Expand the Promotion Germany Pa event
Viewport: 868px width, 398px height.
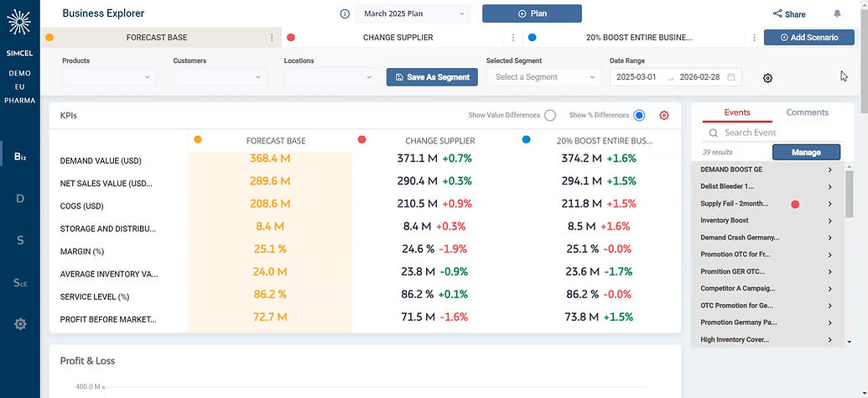pyautogui.click(x=829, y=322)
